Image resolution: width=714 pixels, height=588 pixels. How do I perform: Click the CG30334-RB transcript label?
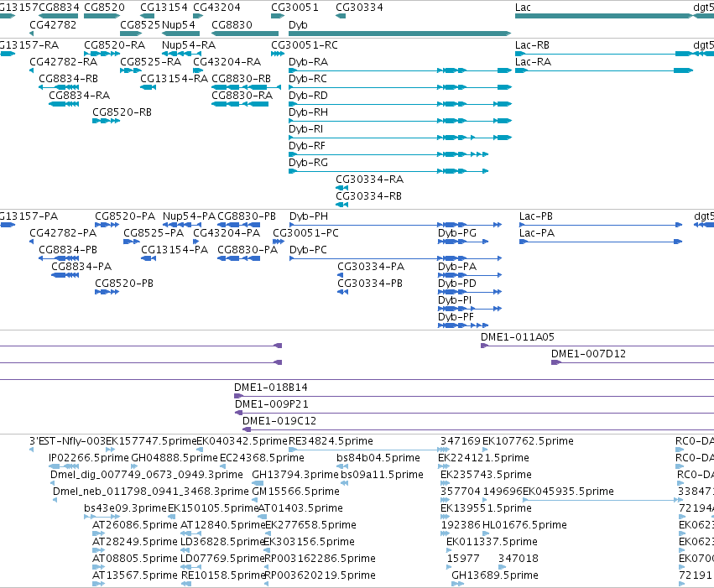click(x=369, y=196)
